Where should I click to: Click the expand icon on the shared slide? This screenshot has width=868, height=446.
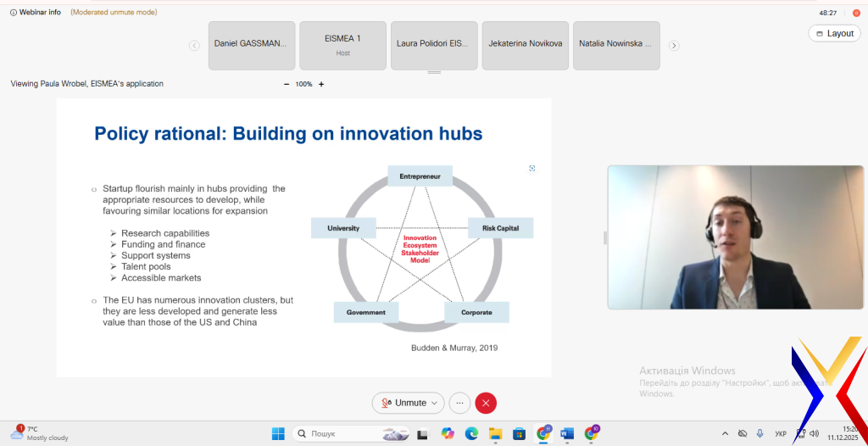[x=532, y=169]
